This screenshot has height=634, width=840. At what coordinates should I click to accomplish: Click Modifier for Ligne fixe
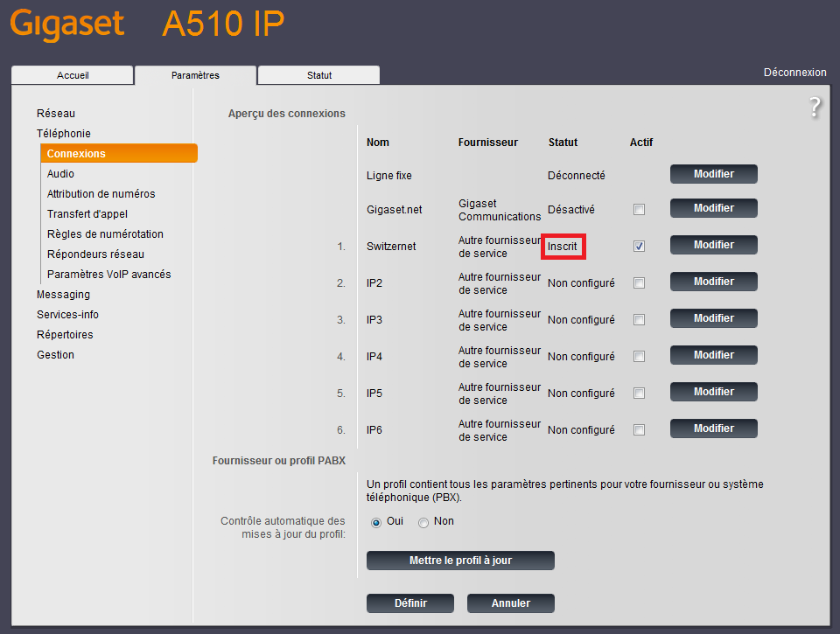tap(713, 174)
